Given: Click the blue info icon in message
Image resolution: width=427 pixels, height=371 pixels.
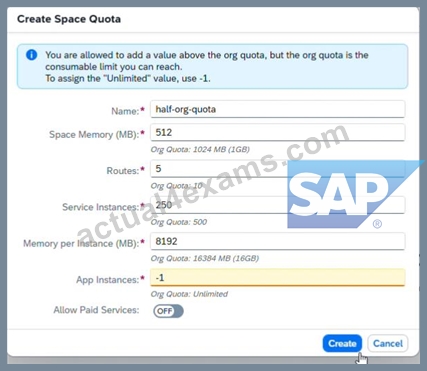Looking at the screenshot, I should [32, 54].
